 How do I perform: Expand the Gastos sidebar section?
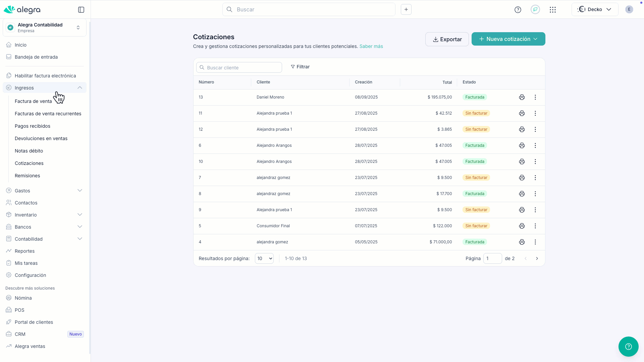click(79, 191)
